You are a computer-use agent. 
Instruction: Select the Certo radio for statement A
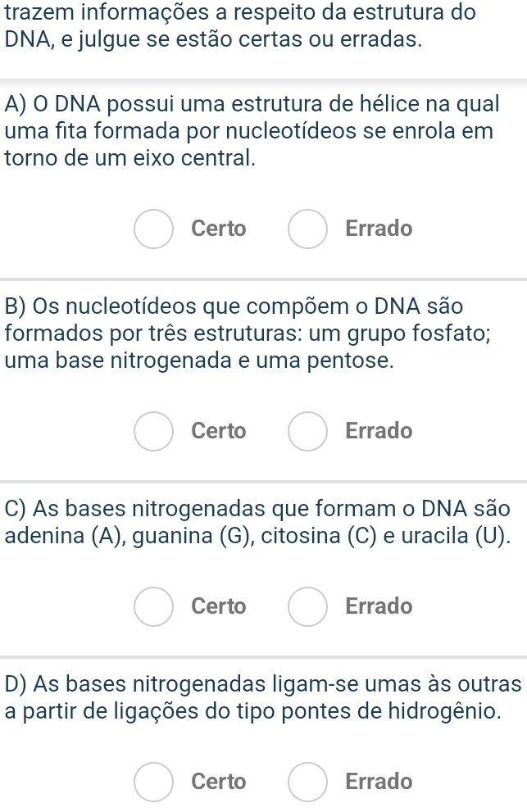click(154, 229)
